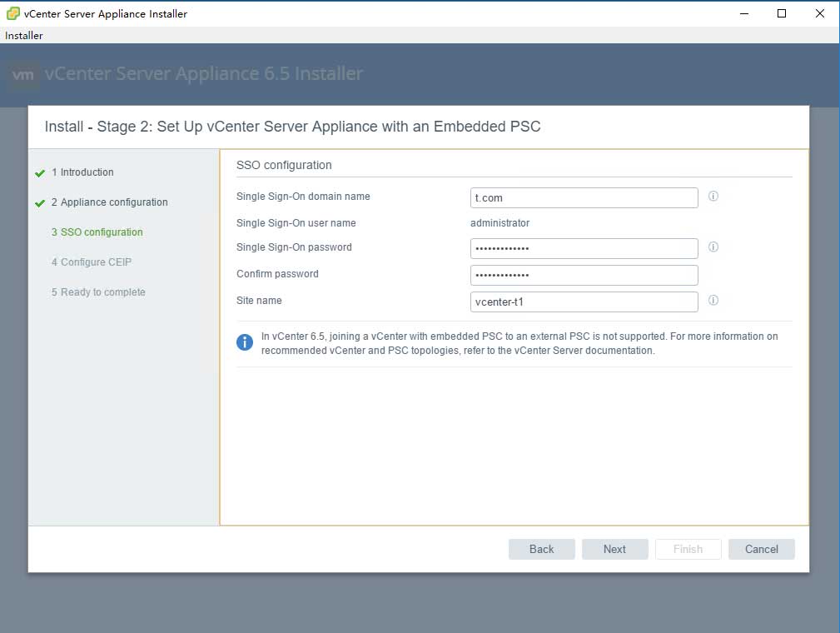Viewport: 840px width, 633px height.
Task: Click the Back button
Action: (542, 549)
